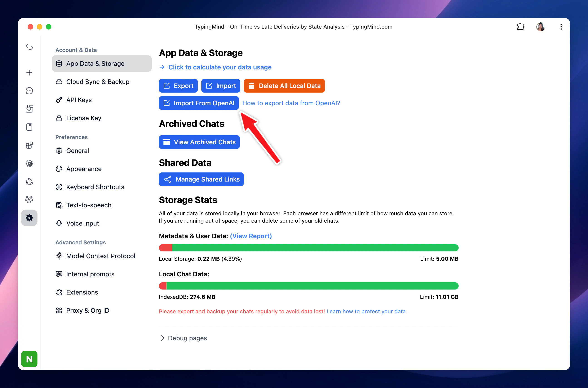Click the green N workspace avatar
The height and width of the screenshot is (388, 588).
click(29, 359)
